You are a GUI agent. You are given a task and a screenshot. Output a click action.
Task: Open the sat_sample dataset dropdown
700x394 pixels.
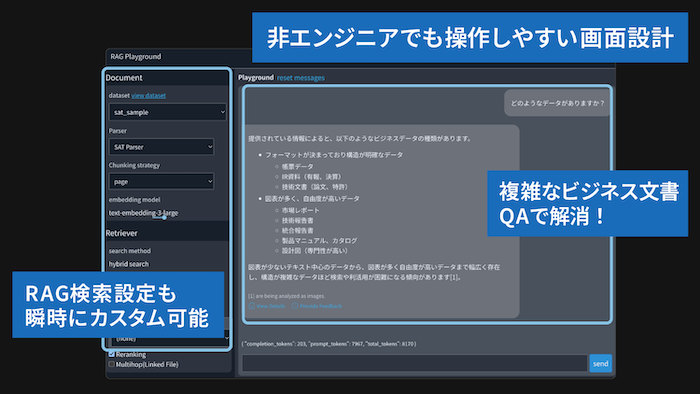pos(167,112)
